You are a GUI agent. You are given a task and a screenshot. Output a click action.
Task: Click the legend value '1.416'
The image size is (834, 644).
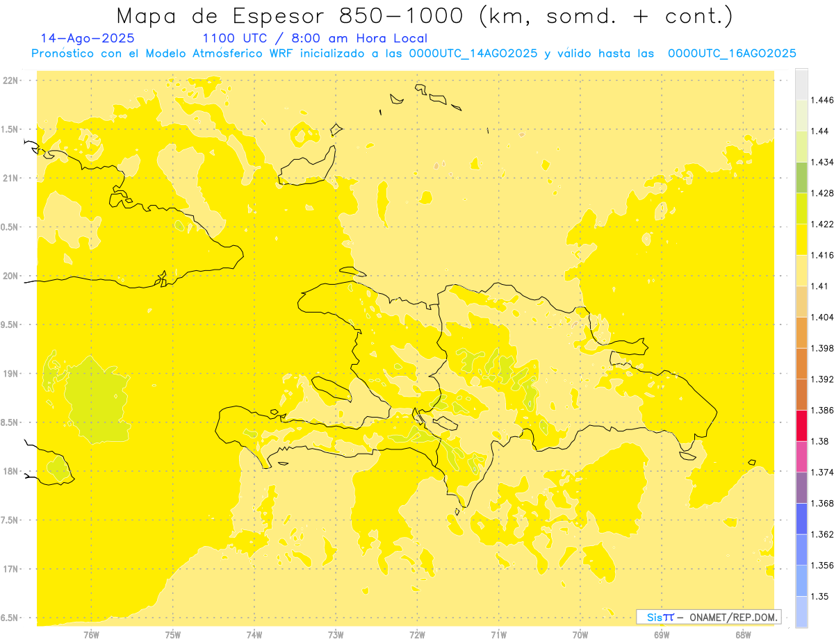click(822, 255)
